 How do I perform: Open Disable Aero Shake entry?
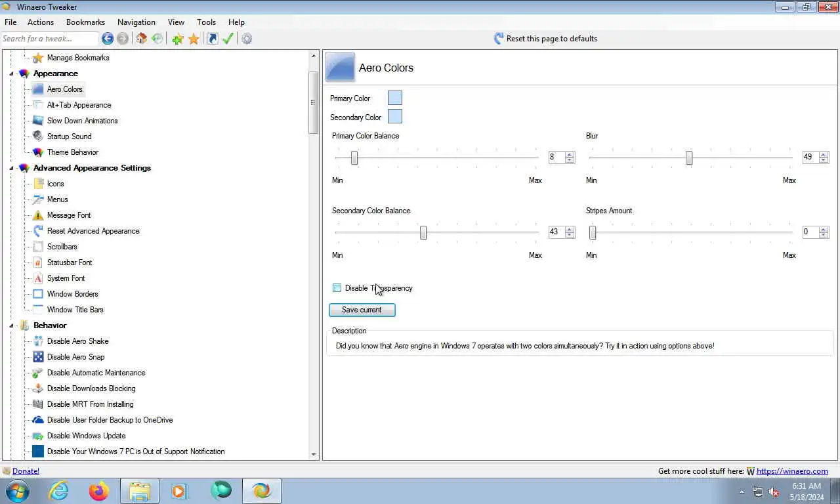click(77, 341)
